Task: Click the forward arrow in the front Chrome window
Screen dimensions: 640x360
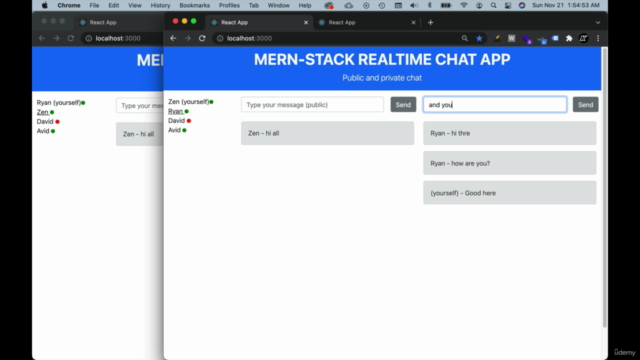Action: click(x=188, y=38)
